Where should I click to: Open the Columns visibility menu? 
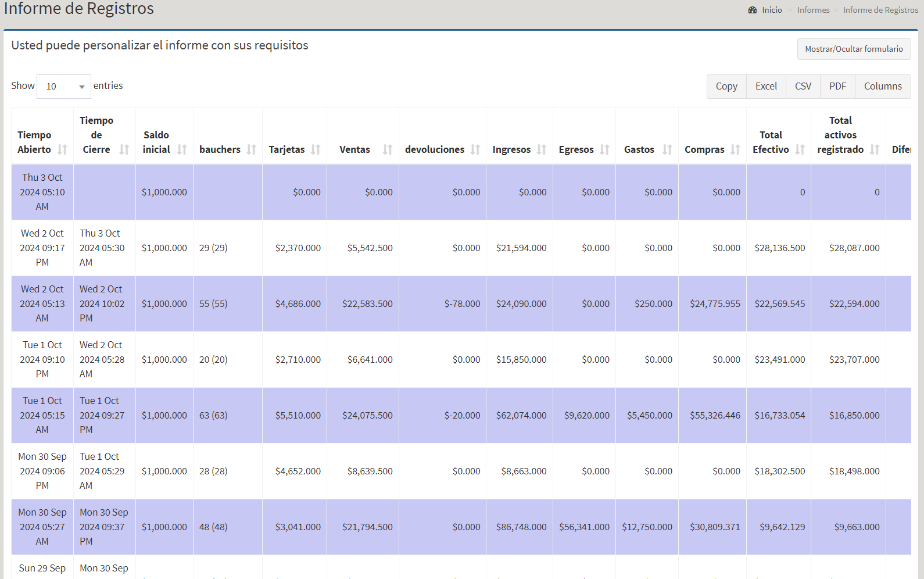882,87
